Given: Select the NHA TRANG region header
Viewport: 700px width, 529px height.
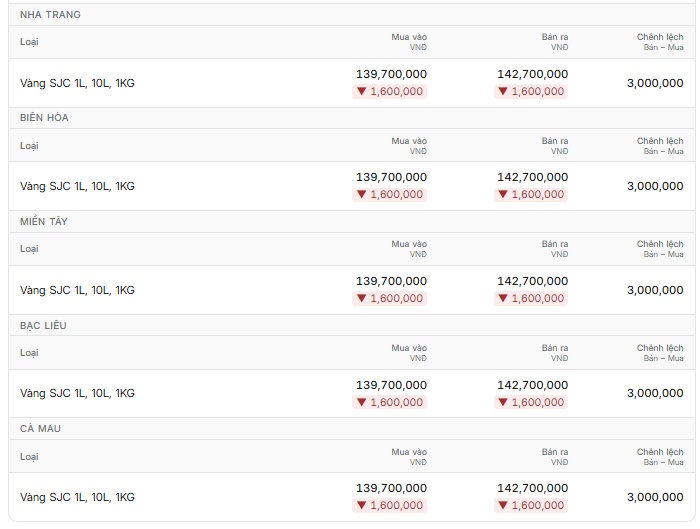Looking at the screenshot, I should point(50,15).
